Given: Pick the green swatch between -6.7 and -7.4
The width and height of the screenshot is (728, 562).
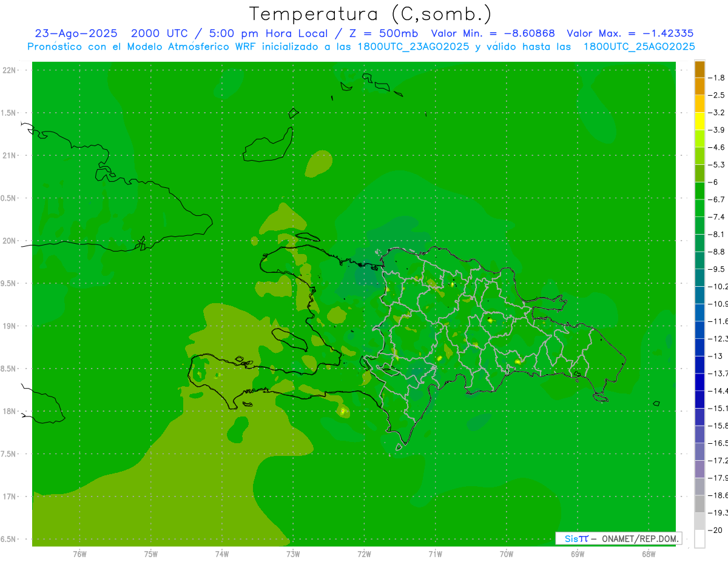Looking at the screenshot, I should 699,208.
